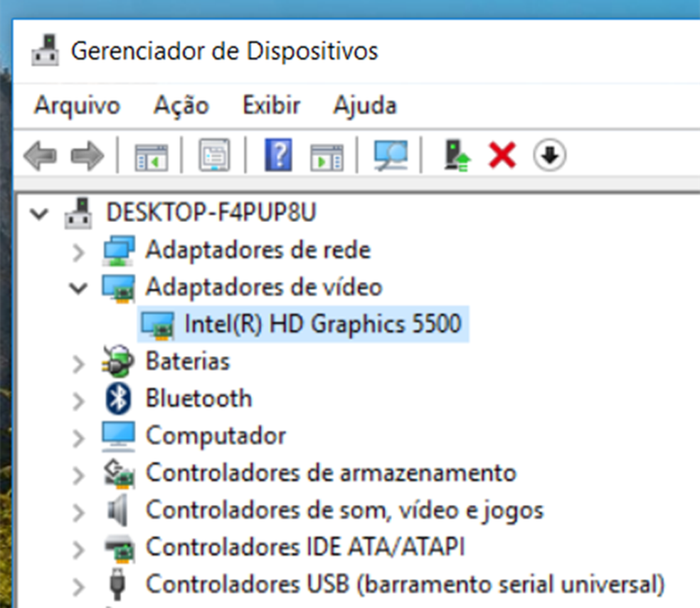Expand Controladores USB chevron
Image resolution: width=700 pixels, height=608 pixels.
[x=78, y=587]
